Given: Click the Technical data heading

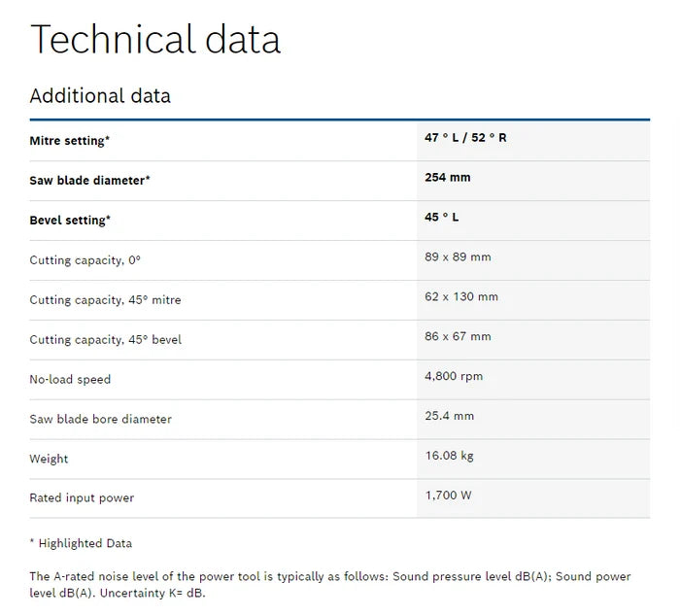Looking at the screenshot, I should click(x=155, y=39).
